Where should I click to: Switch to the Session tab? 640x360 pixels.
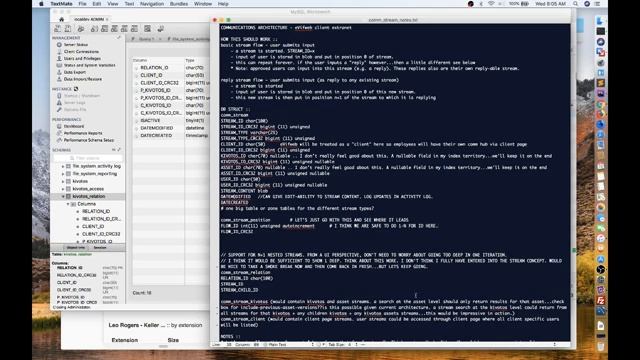100,247
